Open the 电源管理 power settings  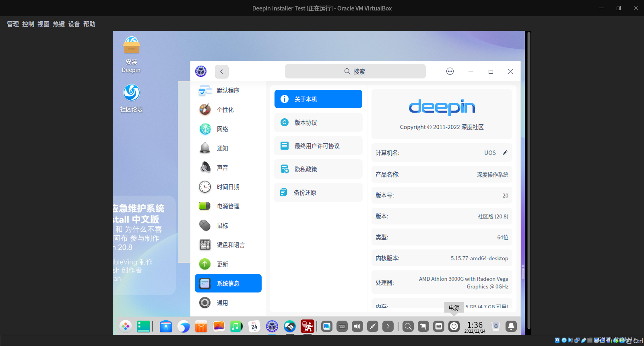point(228,206)
